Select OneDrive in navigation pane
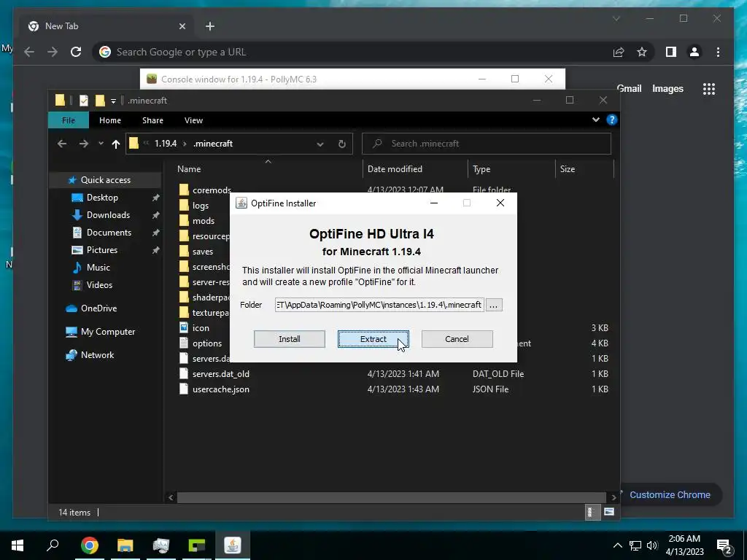 click(98, 308)
